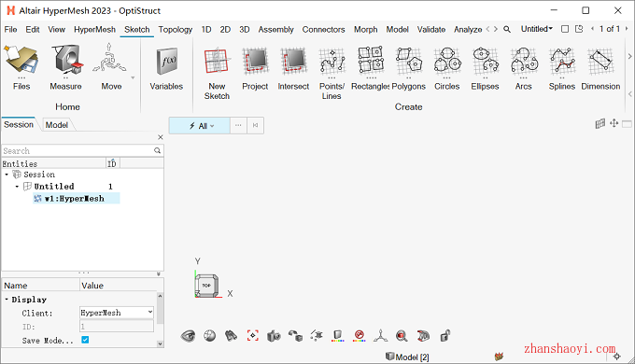Open the HyperMesh menu
Viewport: 635px width, 364px height.
click(94, 30)
